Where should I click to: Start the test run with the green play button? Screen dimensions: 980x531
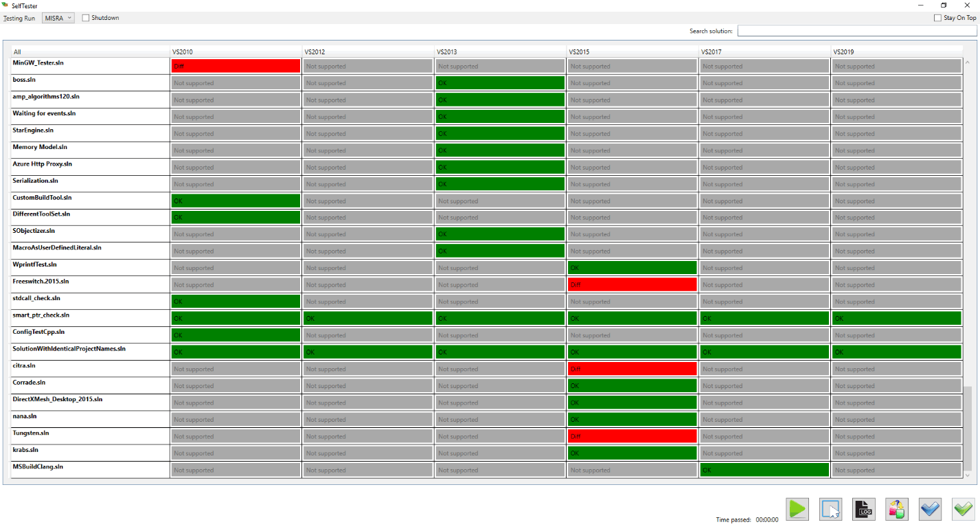(x=797, y=509)
